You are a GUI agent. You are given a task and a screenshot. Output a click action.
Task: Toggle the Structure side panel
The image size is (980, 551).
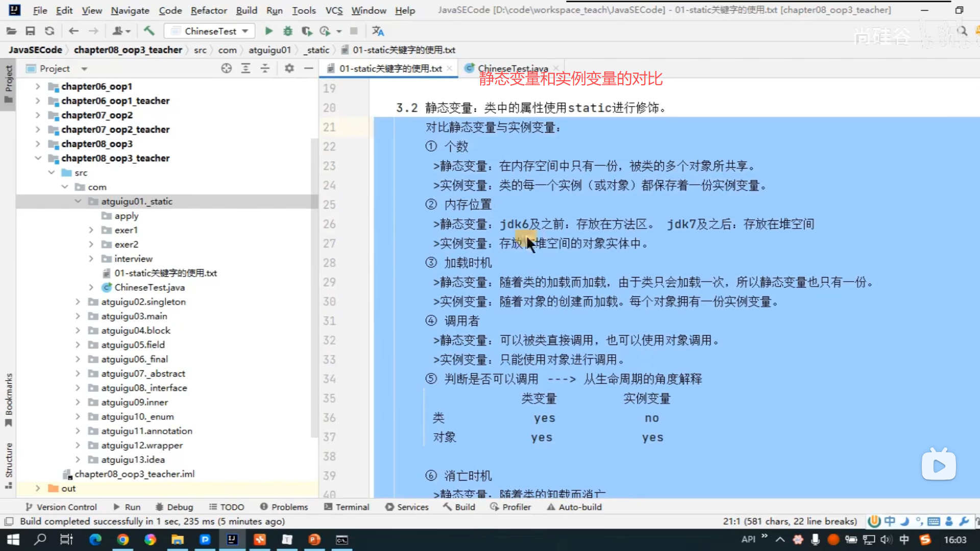[x=9, y=465]
